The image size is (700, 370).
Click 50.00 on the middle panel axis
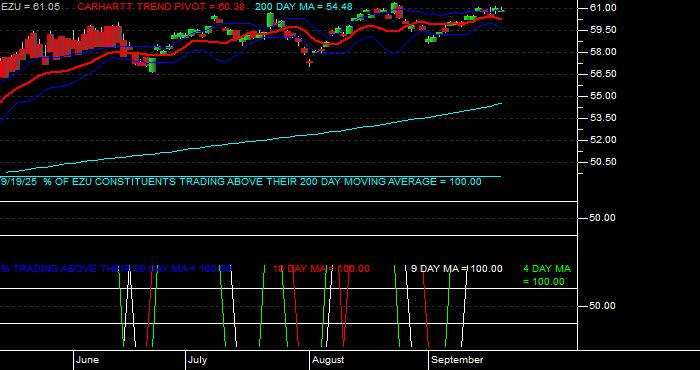click(603, 218)
